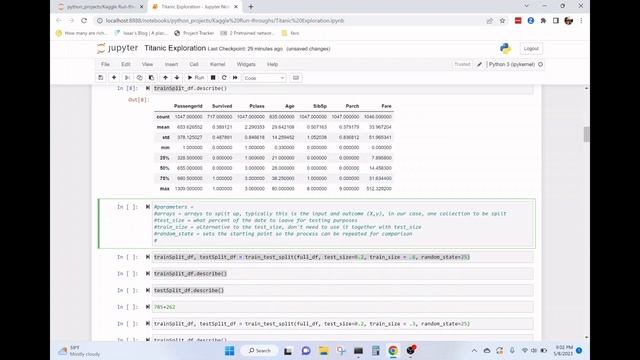This screenshot has width=640, height=360.
Task: Click the pencil edit-mode indicator icon
Action: (480, 64)
